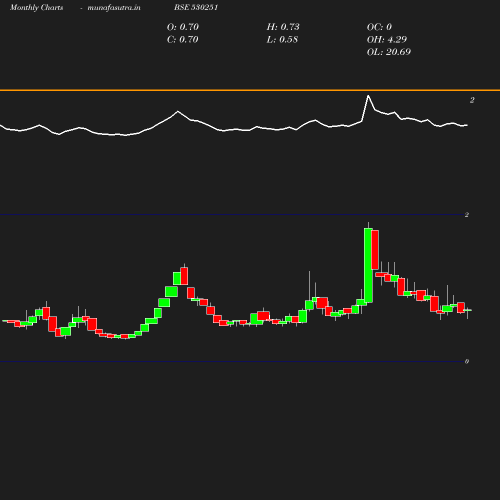Click the 'OL: 20.69' value

(389, 52)
